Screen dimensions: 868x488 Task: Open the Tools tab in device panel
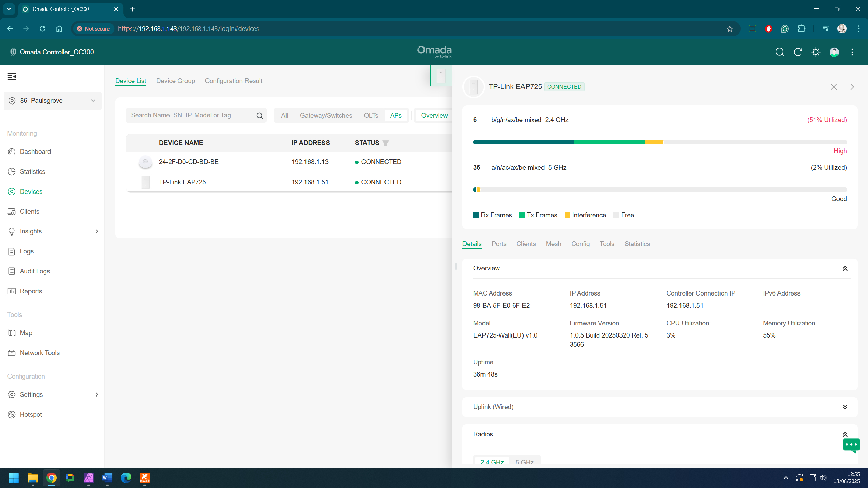point(607,244)
